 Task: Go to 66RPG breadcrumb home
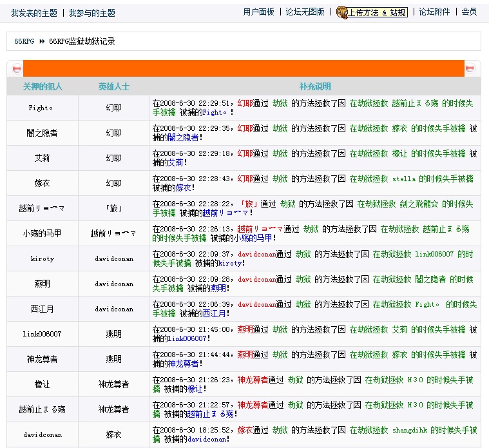24,41
